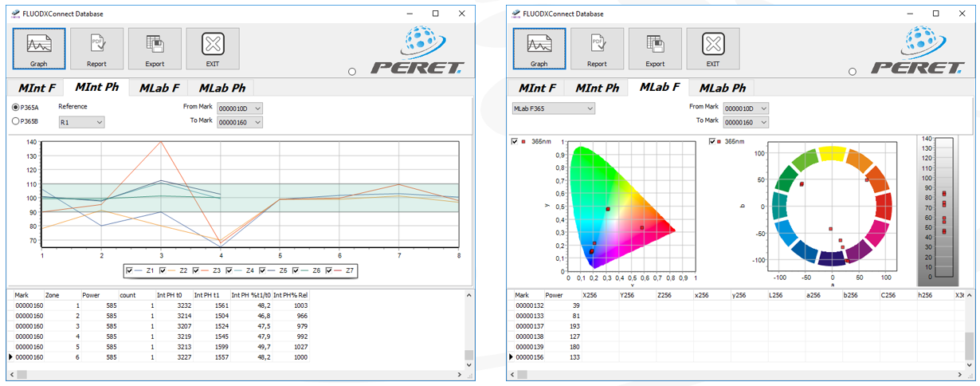The image size is (980, 386).
Task: Click Export icon in right window
Action: pyautogui.click(x=655, y=49)
